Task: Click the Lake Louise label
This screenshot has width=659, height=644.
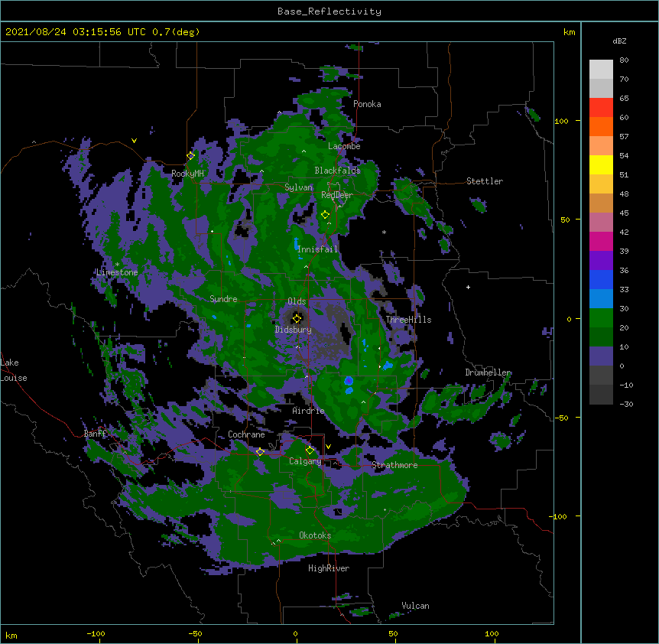Action: point(14,370)
